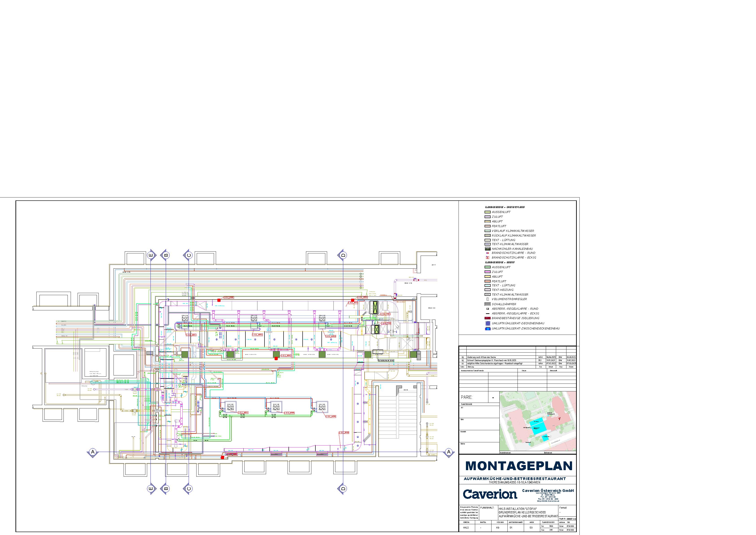Click the existing Fortluft legend swatch
Image resolution: width=756 pixels, height=535 pixels.
coord(487,226)
